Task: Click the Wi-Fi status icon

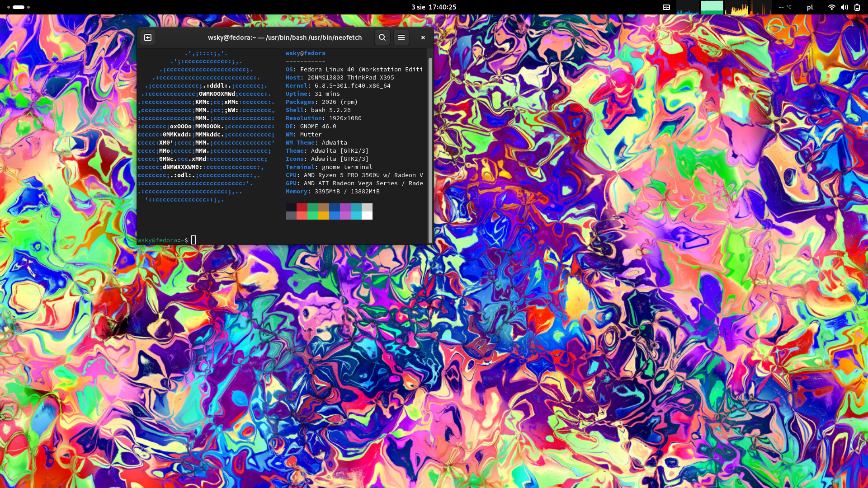Action: pos(831,7)
